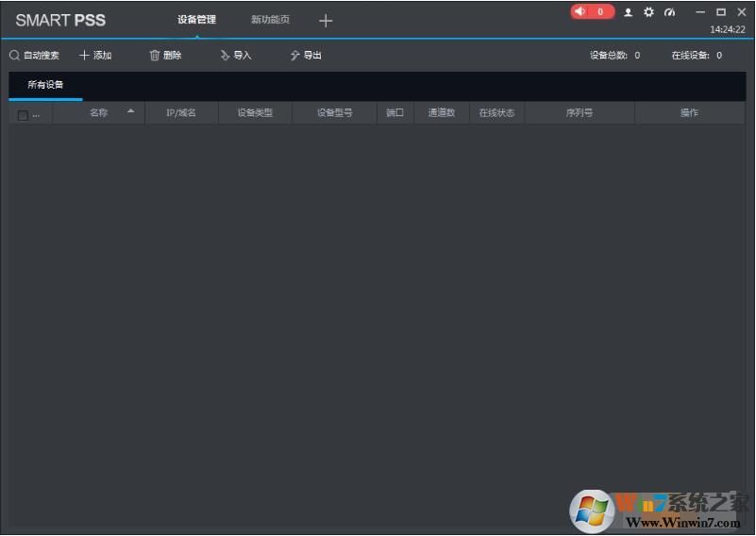Close the SMART PSS window
This screenshot has width=756, height=536.
[742, 12]
